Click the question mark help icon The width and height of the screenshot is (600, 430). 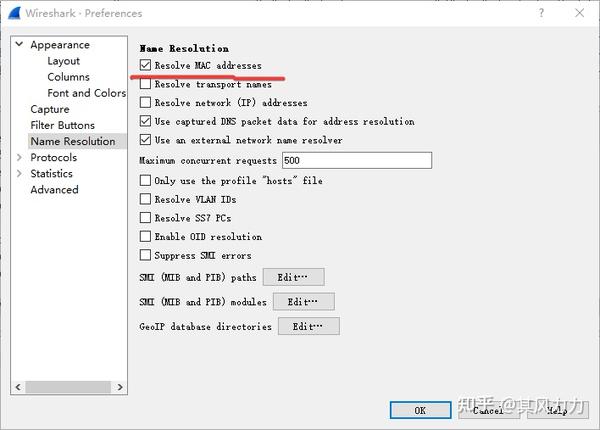(541, 13)
